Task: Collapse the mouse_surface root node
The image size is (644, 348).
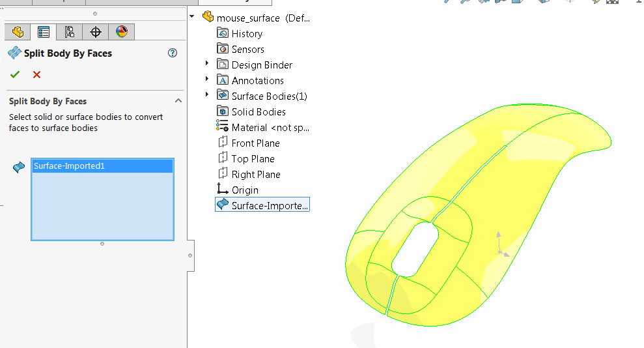Action: pos(192,16)
